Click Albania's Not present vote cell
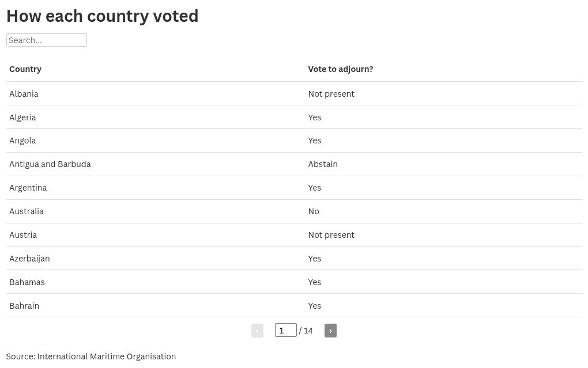This screenshot has width=588, height=368. coord(331,94)
